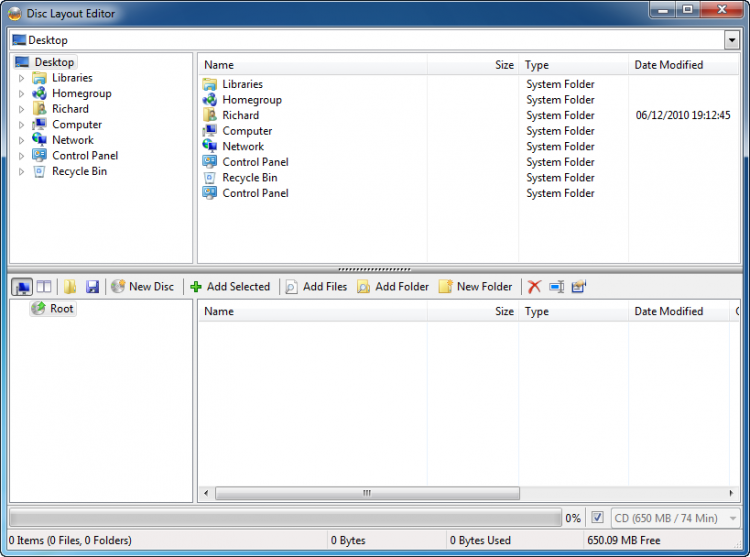Click the Add Files button
Viewport: 750px width, 557px height.
(316, 287)
